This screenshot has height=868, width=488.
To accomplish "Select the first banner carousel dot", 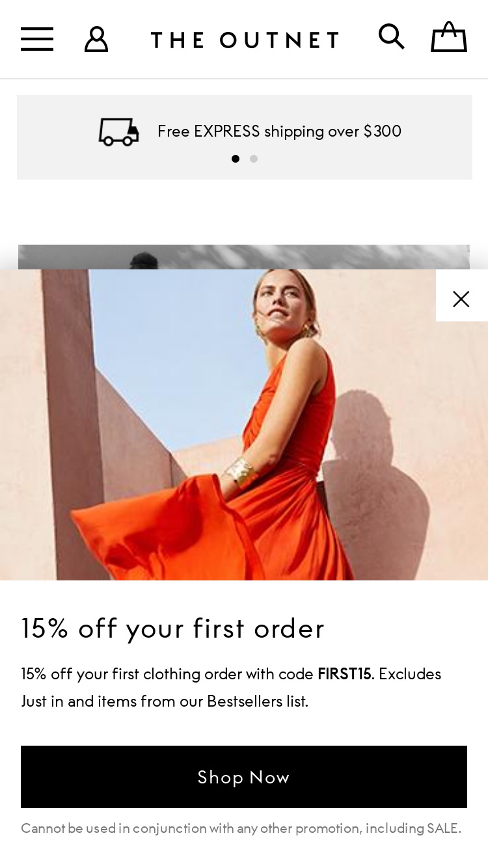I will click(236, 159).
